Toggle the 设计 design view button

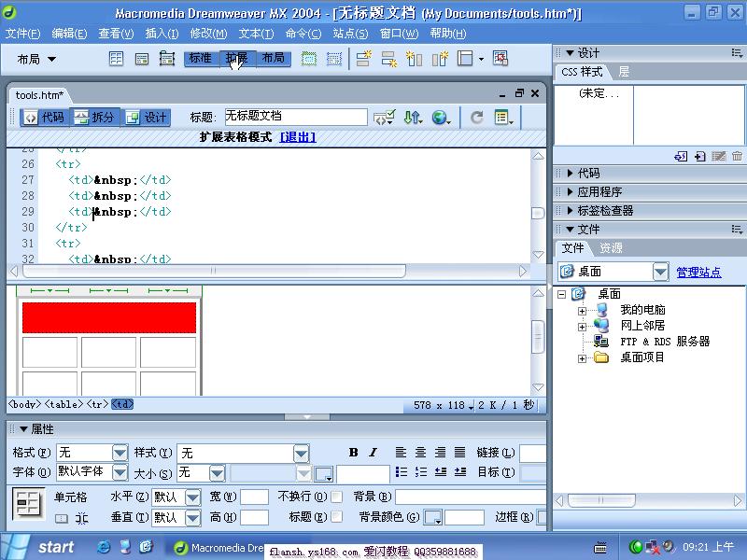coord(147,118)
